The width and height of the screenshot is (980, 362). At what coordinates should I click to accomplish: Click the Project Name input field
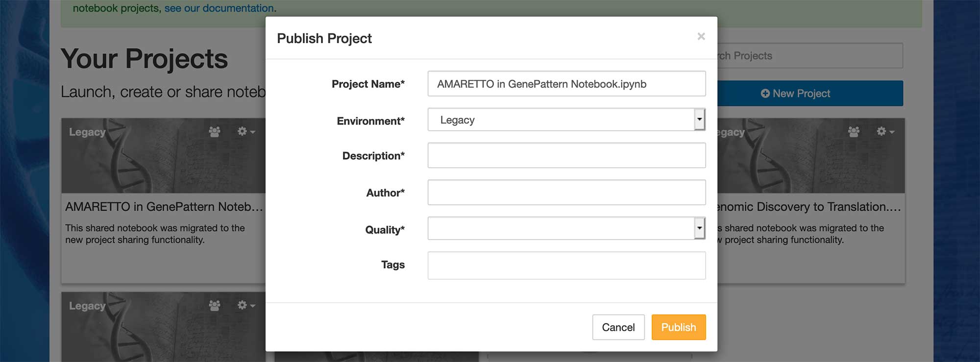coord(566,84)
